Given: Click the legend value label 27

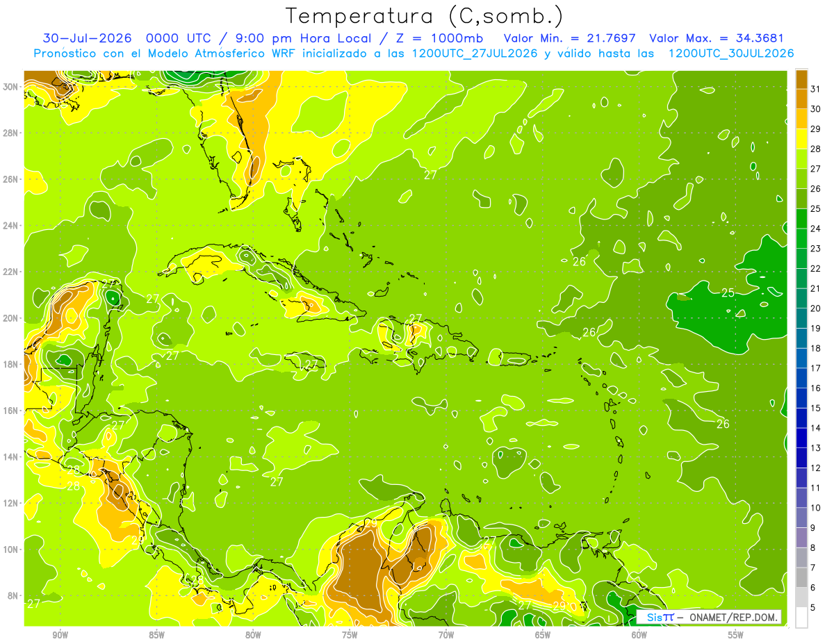Looking at the screenshot, I should [816, 169].
